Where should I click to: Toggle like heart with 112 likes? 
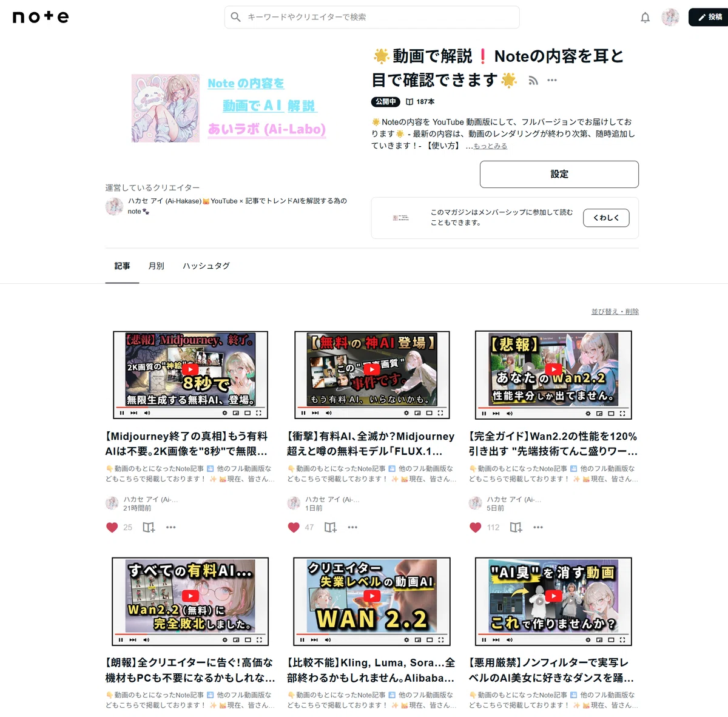coord(475,528)
